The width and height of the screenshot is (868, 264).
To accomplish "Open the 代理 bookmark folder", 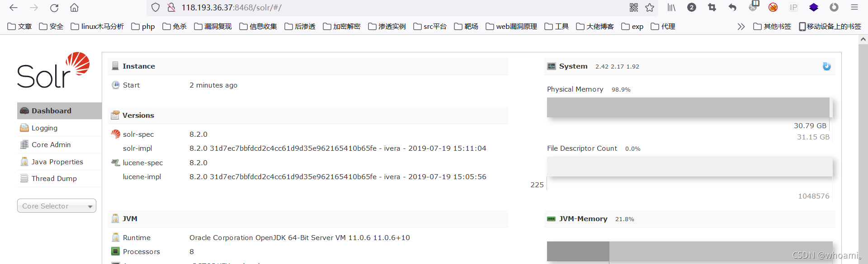I will 663,27.
